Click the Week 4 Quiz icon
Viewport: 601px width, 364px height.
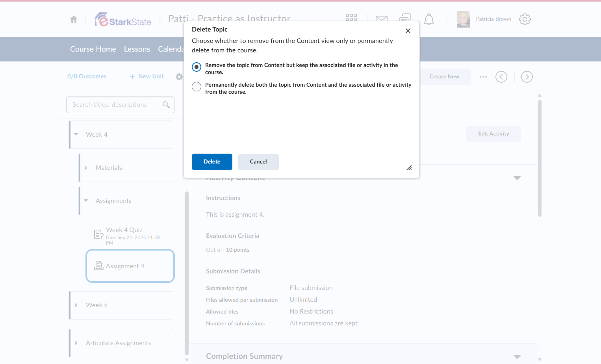pos(98,234)
